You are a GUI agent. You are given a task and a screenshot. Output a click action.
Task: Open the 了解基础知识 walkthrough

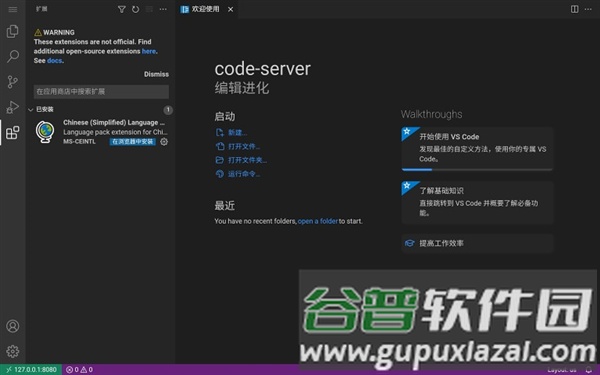(477, 202)
